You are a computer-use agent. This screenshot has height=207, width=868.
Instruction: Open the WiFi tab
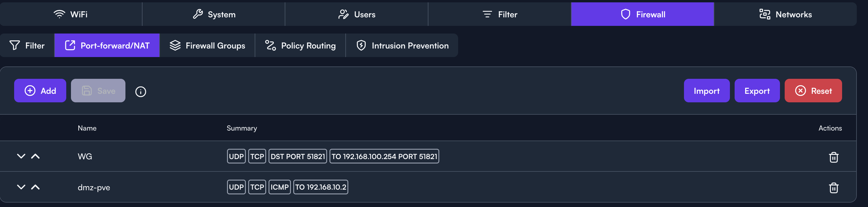(71, 14)
